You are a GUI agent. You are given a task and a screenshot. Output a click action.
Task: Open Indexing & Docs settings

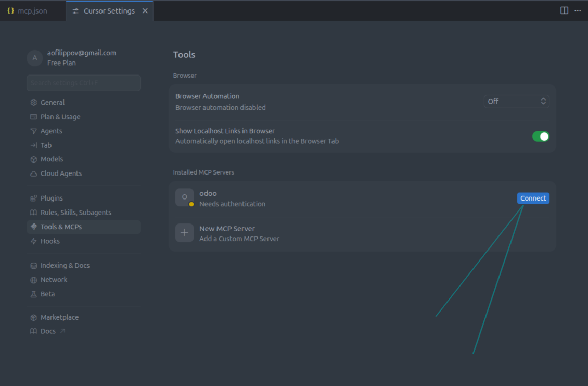click(65, 265)
